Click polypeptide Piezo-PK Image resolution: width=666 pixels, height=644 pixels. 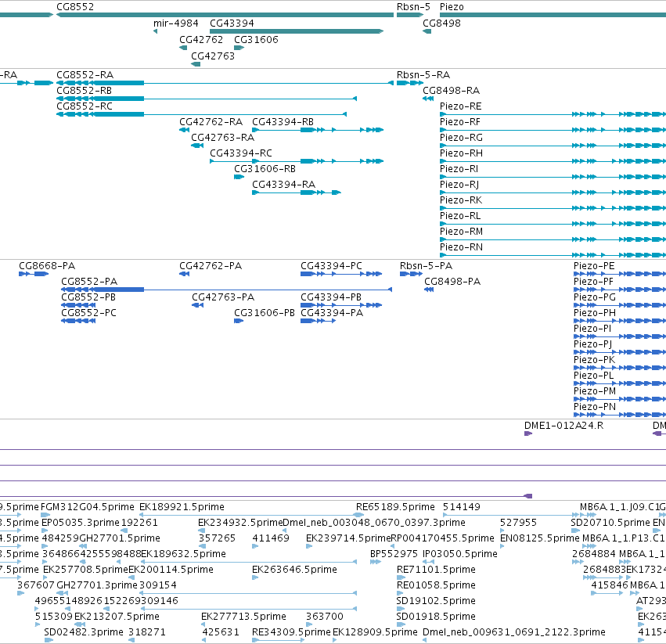594,360
